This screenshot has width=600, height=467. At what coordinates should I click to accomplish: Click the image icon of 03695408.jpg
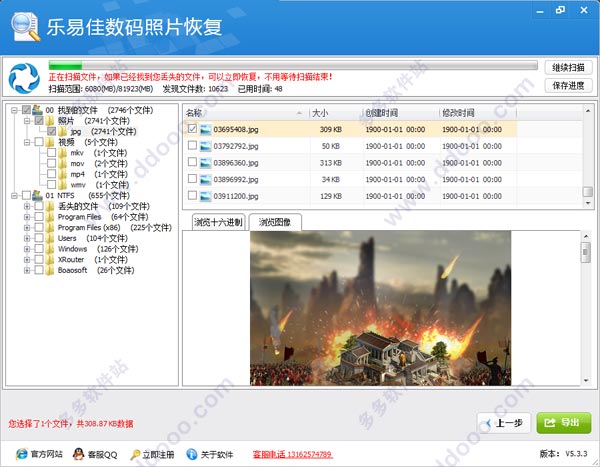coord(205,129)
